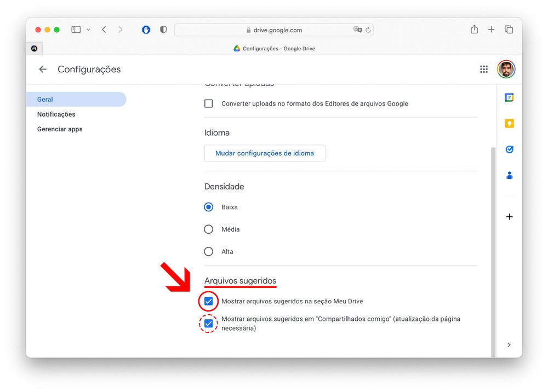Select the Alta density option
The height and width of the screenshot is (392, 548).
coord(209,252)
